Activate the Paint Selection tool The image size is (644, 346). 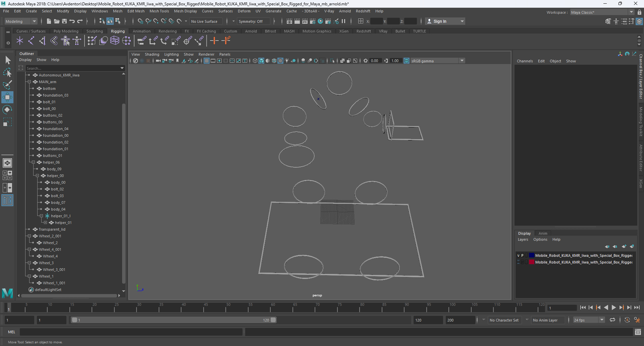tap(7, 85)
